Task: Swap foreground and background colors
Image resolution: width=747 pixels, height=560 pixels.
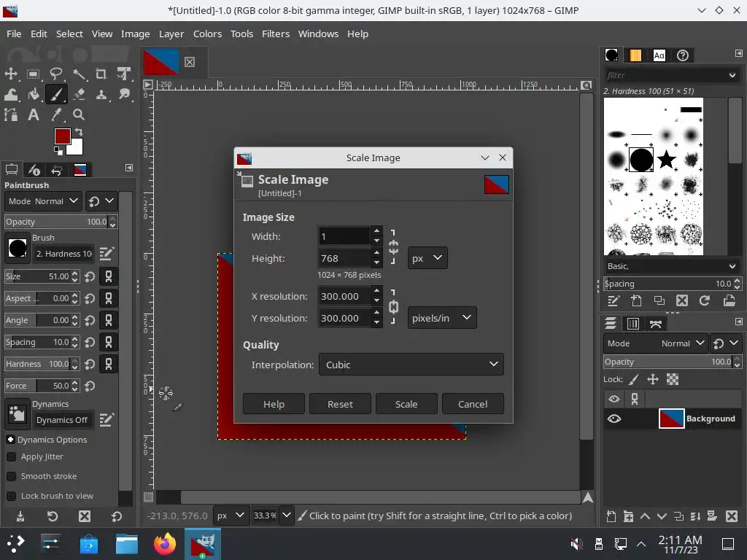Action: [79, 131]
